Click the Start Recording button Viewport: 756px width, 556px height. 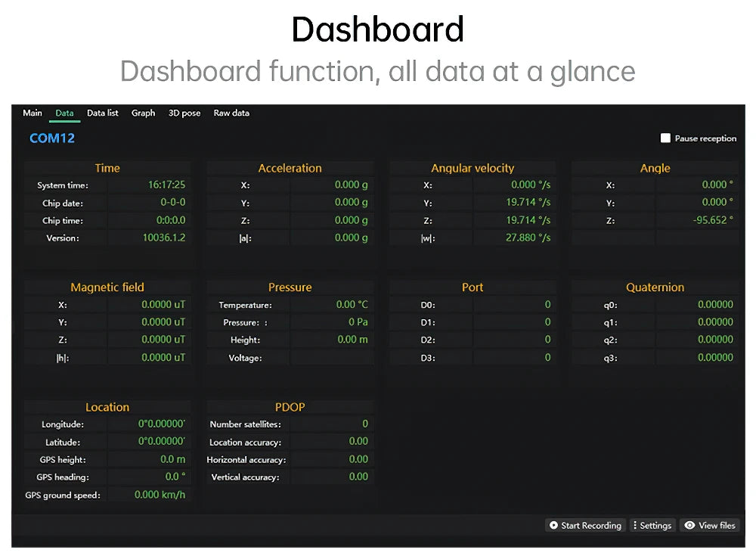[x=585, y=525]
